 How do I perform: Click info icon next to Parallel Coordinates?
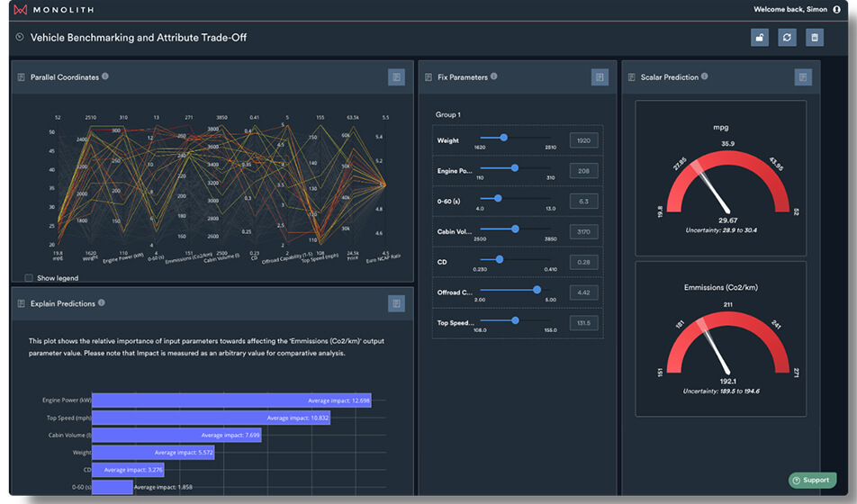105,76
